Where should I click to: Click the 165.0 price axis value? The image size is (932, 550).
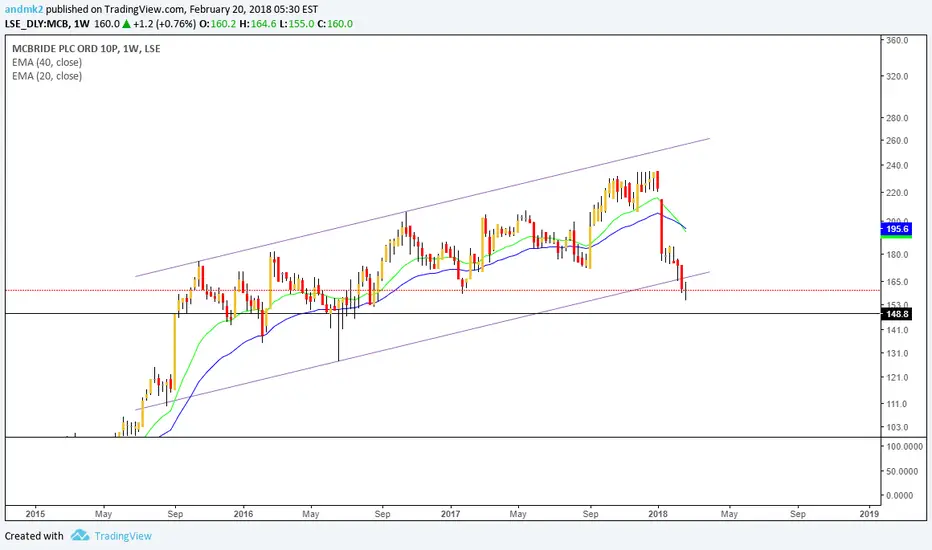point(897,282)
